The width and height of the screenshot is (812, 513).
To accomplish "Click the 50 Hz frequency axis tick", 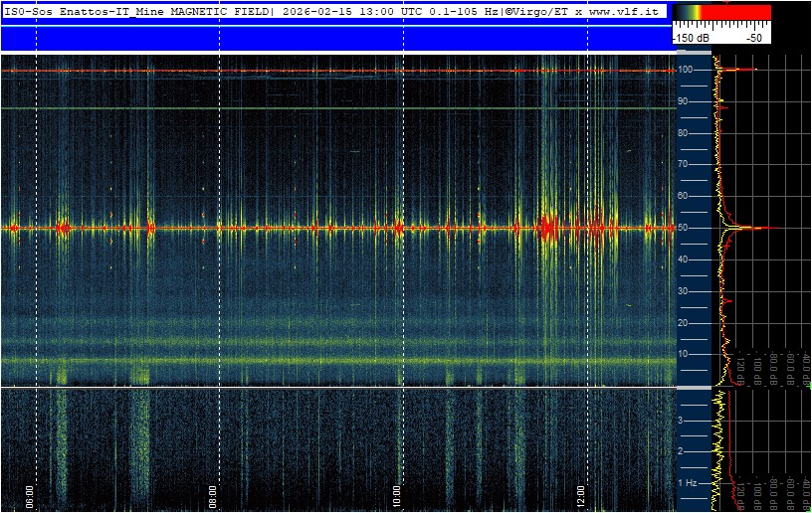I will 686,228.
